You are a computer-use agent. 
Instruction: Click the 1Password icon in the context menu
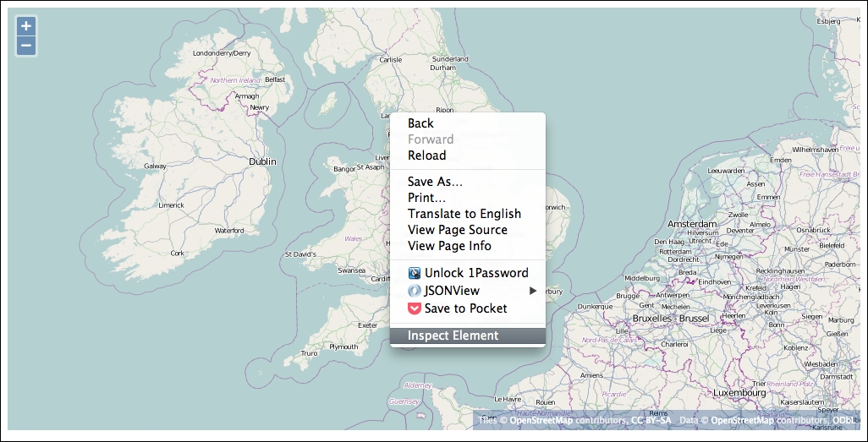415,273
